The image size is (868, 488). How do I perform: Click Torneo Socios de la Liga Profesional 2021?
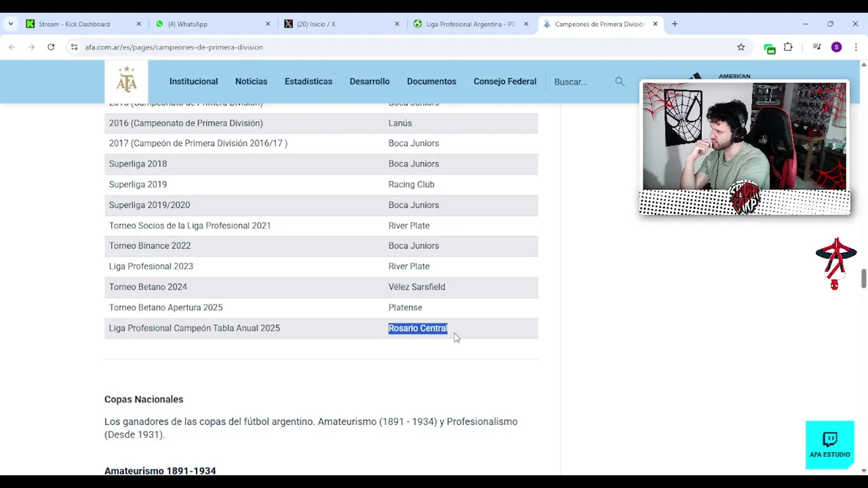(190, 225)
